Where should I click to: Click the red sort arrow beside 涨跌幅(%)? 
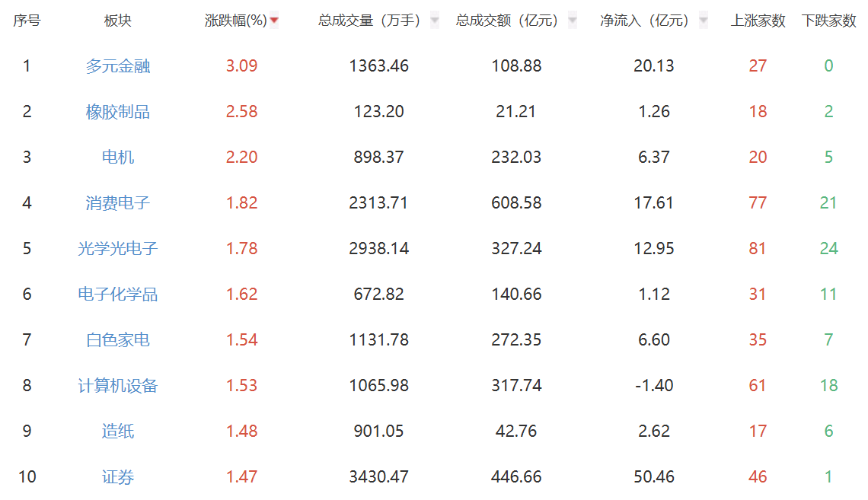(274, 21)
